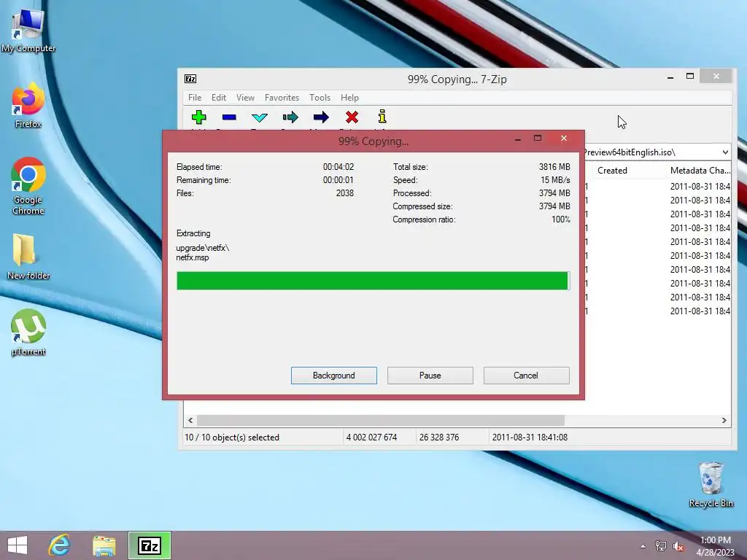
Task: Click the 7-Zip taskbar button
Action: [149, 545]
